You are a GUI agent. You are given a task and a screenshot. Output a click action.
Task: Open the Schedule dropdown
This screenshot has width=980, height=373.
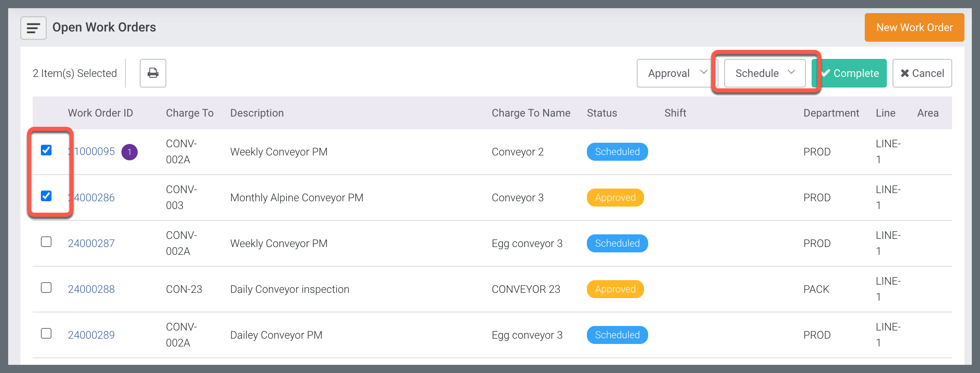click(x=765, y=73)
